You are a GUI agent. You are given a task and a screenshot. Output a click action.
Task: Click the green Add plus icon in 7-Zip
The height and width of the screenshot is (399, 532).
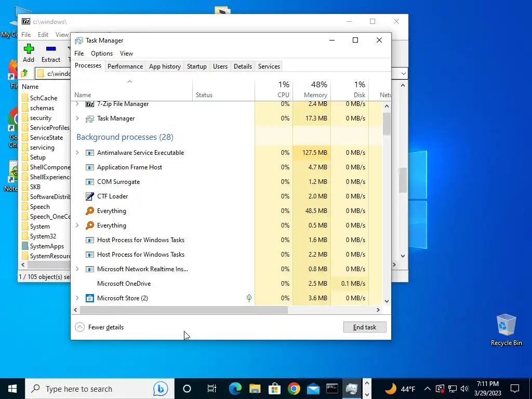(x=29, y=49)
